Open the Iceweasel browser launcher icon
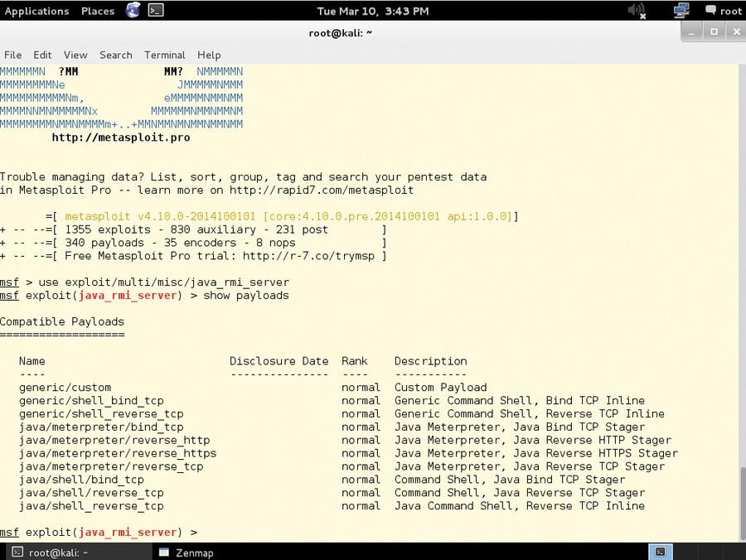Viewport: 746px width, 560px height. point(133,11)
